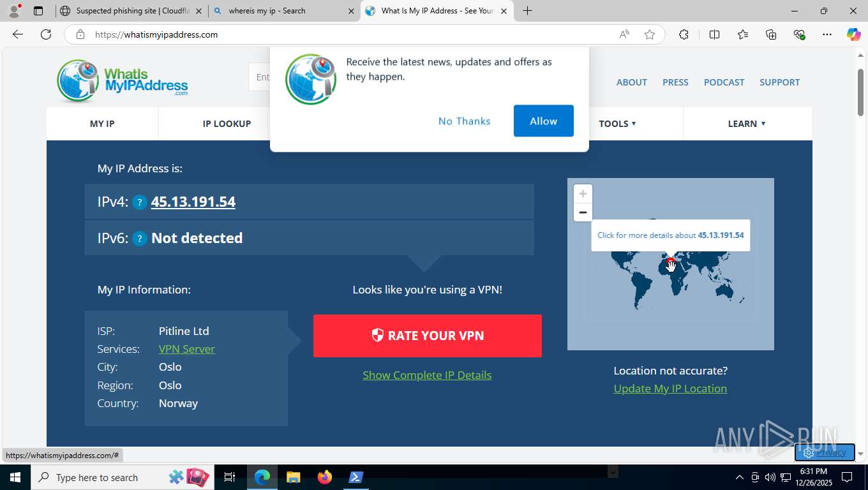Show hidden system tray icons

click(740, 477)
